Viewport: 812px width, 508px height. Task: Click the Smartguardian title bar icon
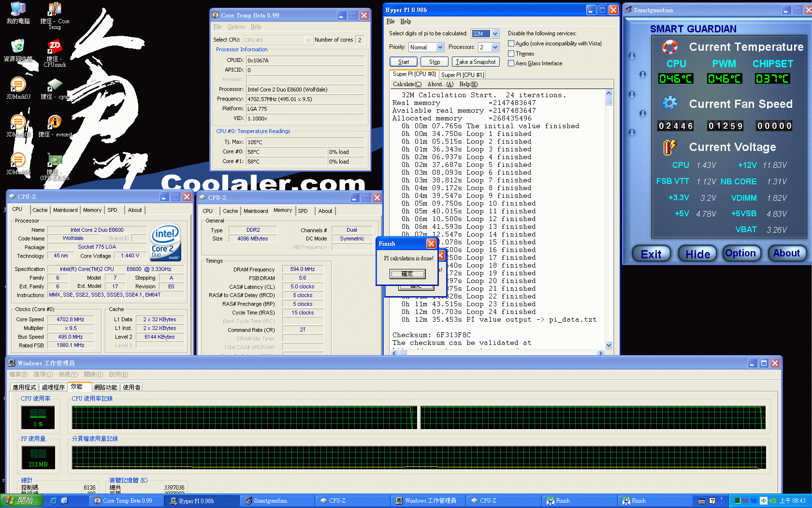pyautogui.click(x=628, y=10)
